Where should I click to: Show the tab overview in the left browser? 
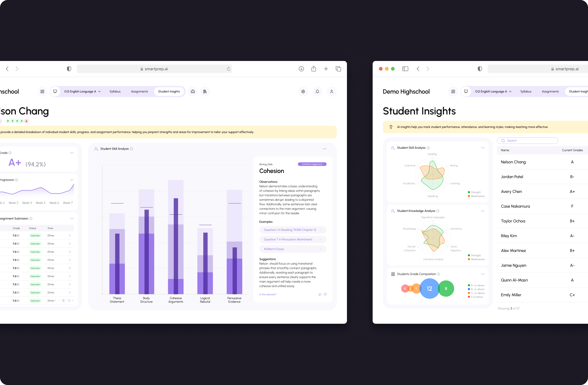[x=338, y=69]
